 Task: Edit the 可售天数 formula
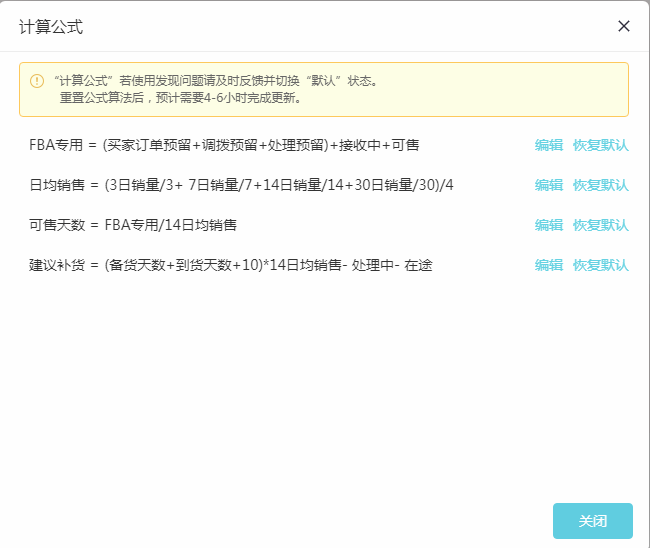coord(548,225)
